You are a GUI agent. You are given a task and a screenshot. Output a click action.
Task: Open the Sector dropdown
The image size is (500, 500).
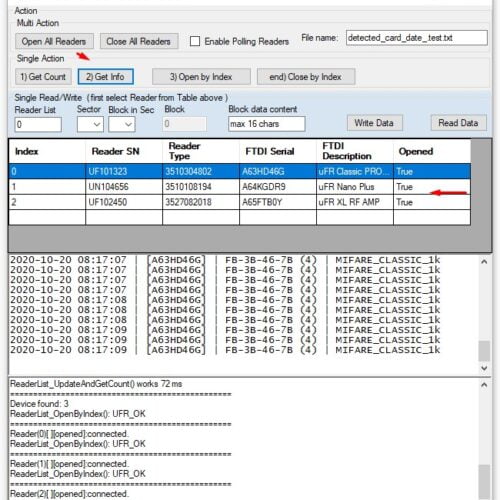(90, 125)
